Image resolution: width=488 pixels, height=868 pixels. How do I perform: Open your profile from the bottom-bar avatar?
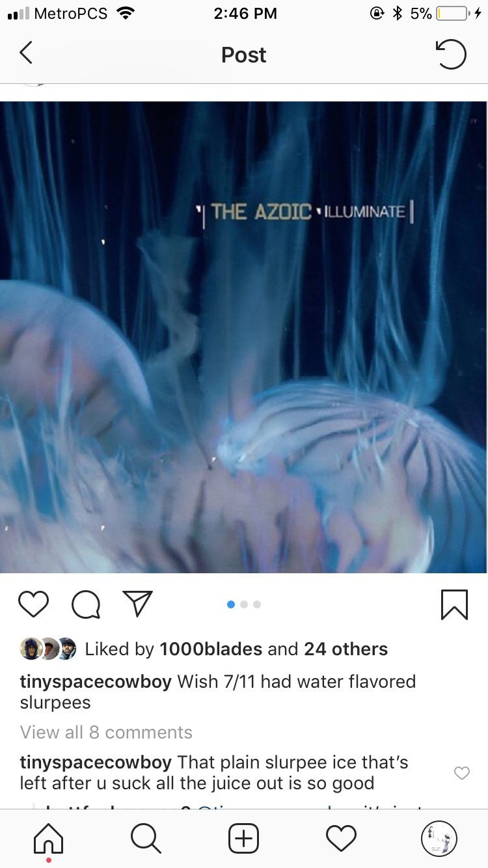coord(439,838)
